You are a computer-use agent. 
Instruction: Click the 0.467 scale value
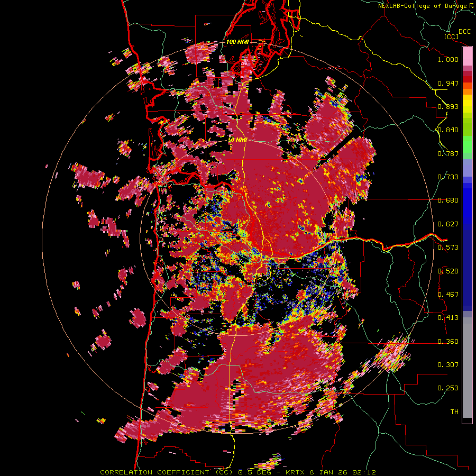point(448,295)
